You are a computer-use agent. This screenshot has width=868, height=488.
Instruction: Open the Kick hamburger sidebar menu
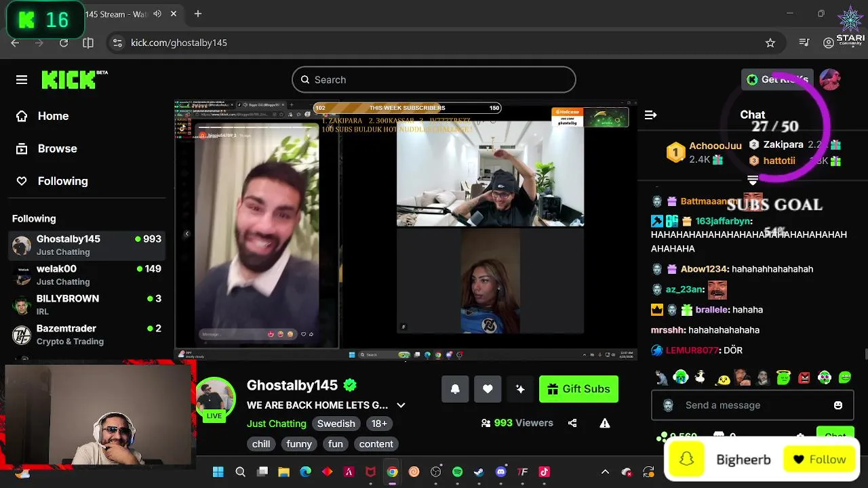(22, 80)
